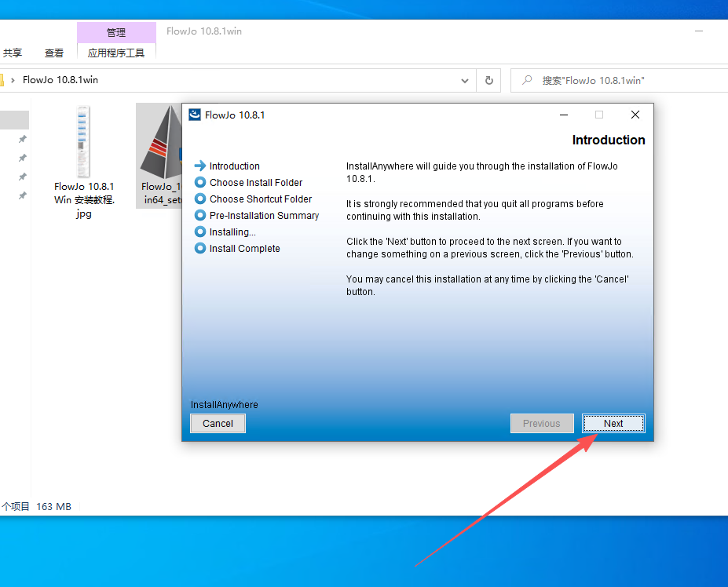Click the magnifier icon in the search box
Image resolution: width=728 pixels, height=587 pixels.
(527, 80)
